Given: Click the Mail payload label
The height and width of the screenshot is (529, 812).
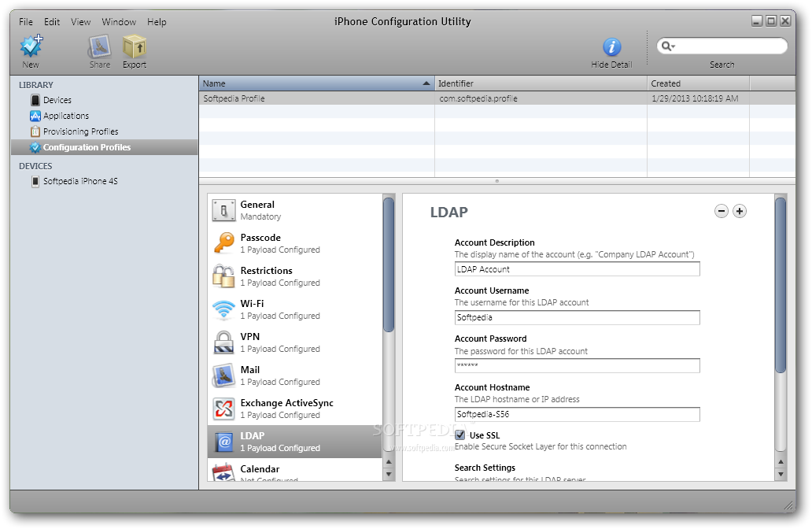Looking at the screenshot, I should (249, 369).
